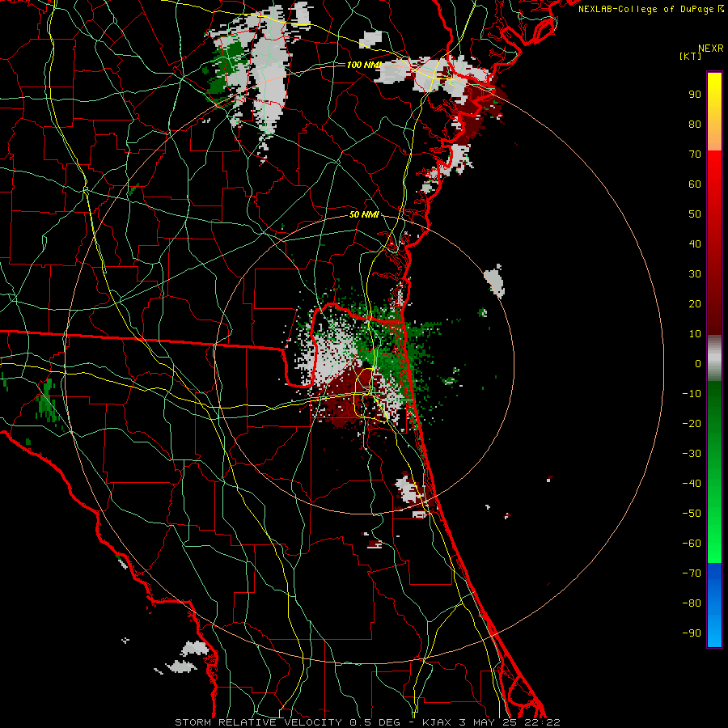Click the [KT] units label
The image size is (728, 728).
(x=691, y=56)
